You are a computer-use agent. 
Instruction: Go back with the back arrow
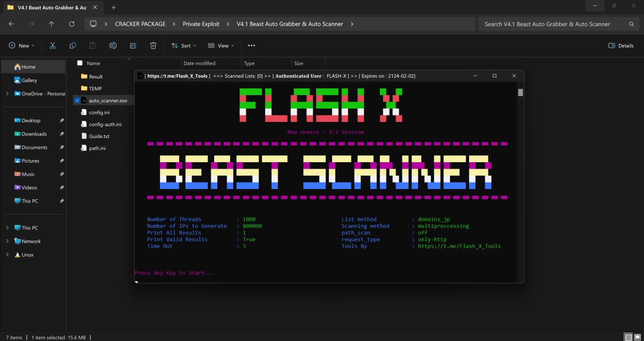tap(11, 24)
